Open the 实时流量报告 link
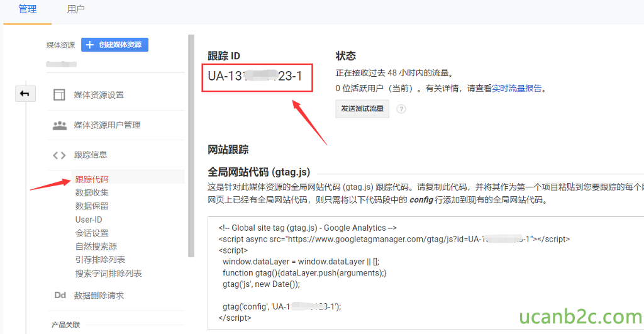Image resolution: width=644 pixels, height=334 pixels. click(517, 88)
